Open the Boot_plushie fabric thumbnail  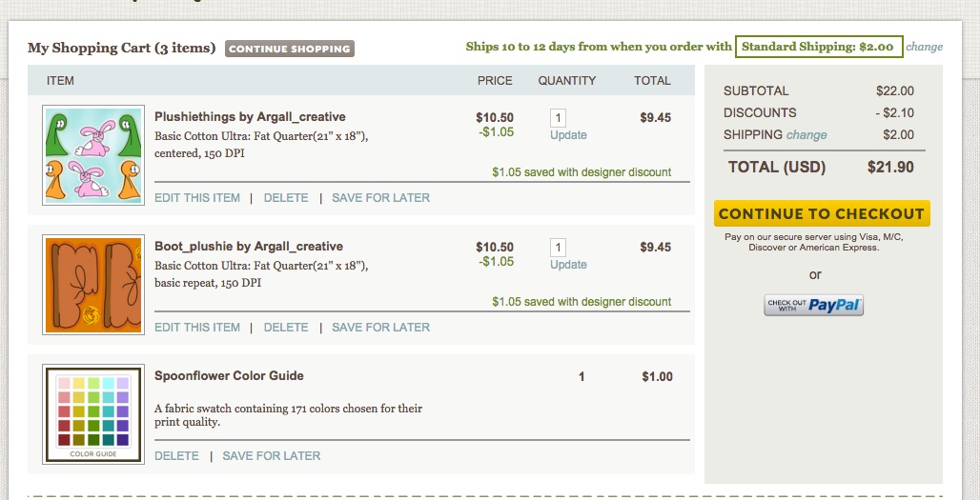(x=93, y=285)
